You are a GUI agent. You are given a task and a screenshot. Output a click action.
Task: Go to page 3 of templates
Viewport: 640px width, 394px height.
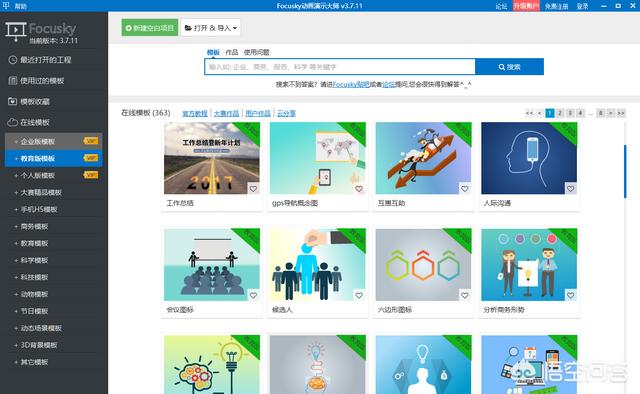570,113
